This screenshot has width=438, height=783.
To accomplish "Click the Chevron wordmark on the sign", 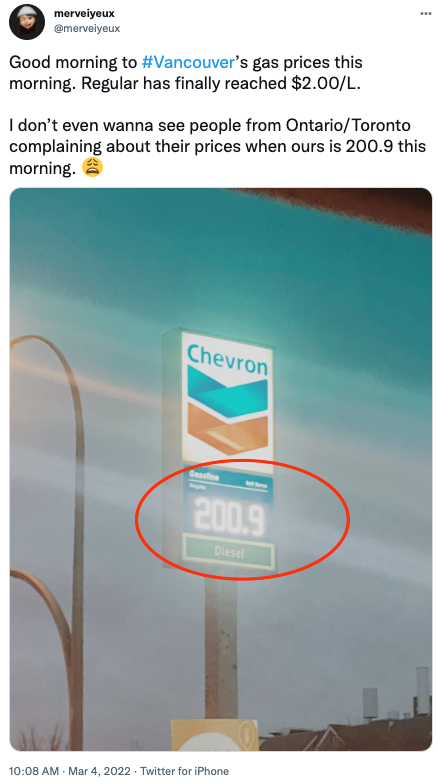I will (x=227, y=360).
